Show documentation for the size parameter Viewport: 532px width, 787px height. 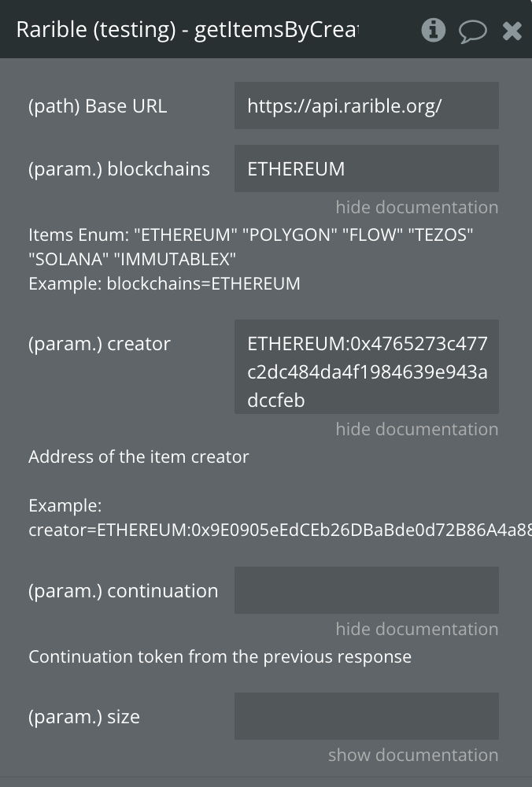[x=413, y=755]
